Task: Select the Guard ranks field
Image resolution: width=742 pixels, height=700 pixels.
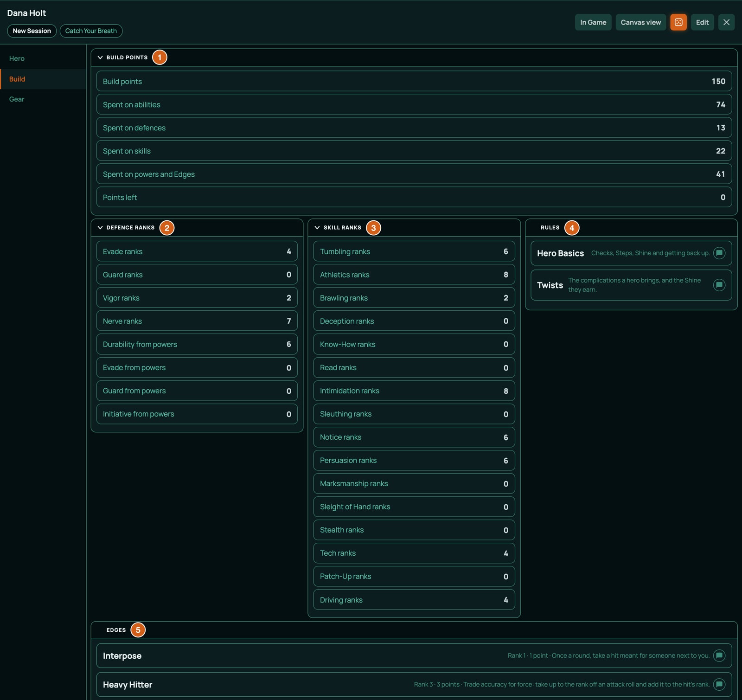Action: [x=197, y=275]
